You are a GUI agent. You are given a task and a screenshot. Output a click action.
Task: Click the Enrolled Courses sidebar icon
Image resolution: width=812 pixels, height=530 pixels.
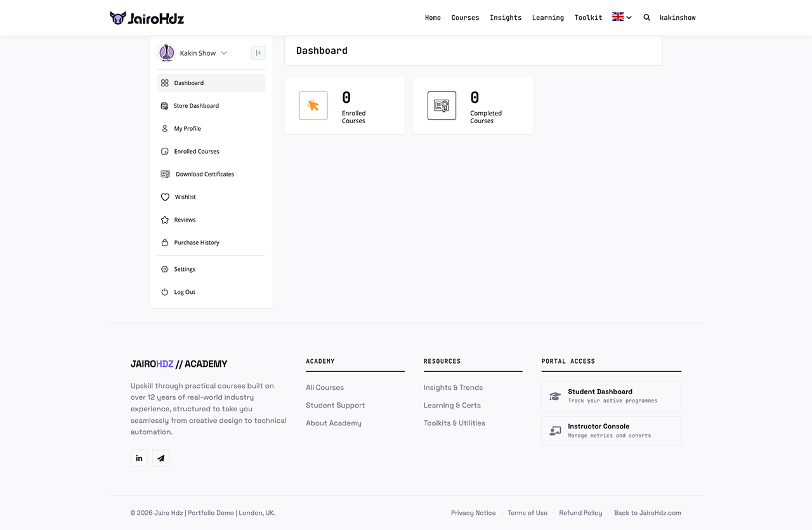point(165,152)
